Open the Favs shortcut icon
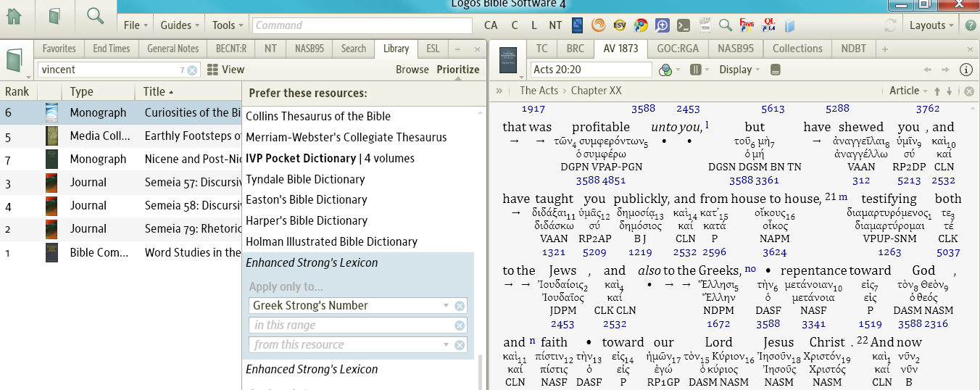 (x=747, y=25)
